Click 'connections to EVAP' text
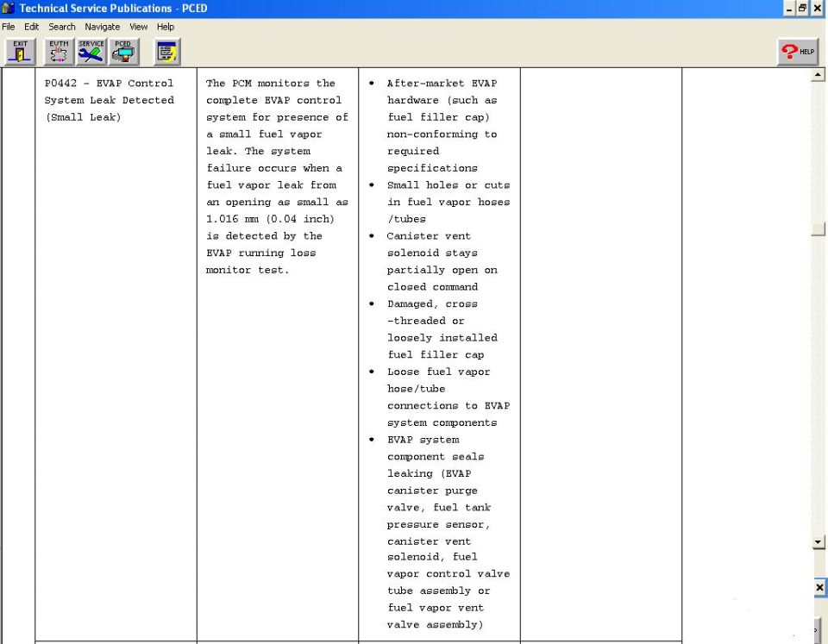The width and height of the screenshot is (828, 644). (x=448, y=405)
